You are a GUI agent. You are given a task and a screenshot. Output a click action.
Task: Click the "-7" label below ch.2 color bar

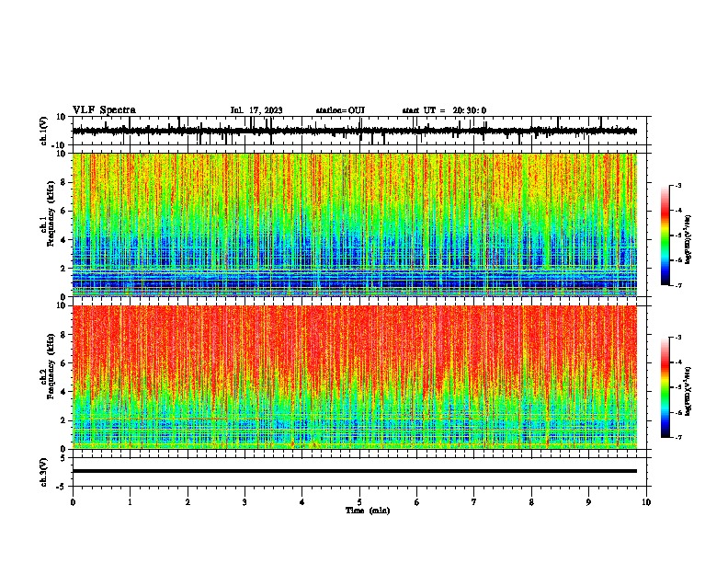point(677,437)
